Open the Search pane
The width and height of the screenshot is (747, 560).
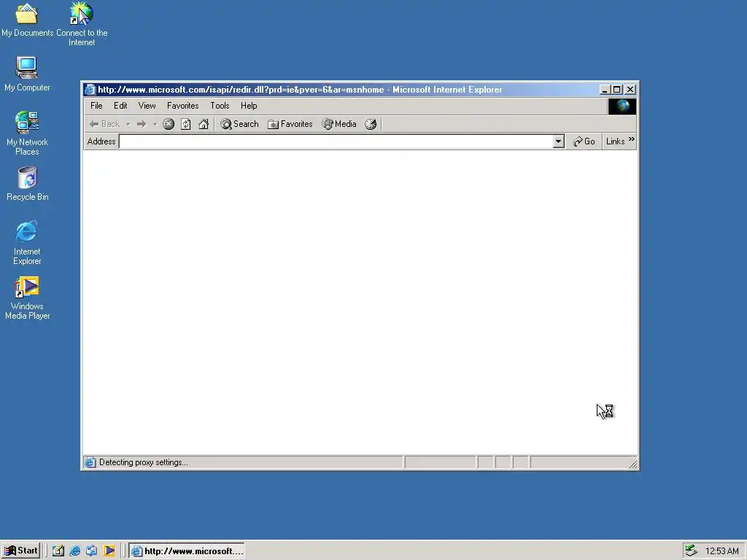click(x=239, y=124)
